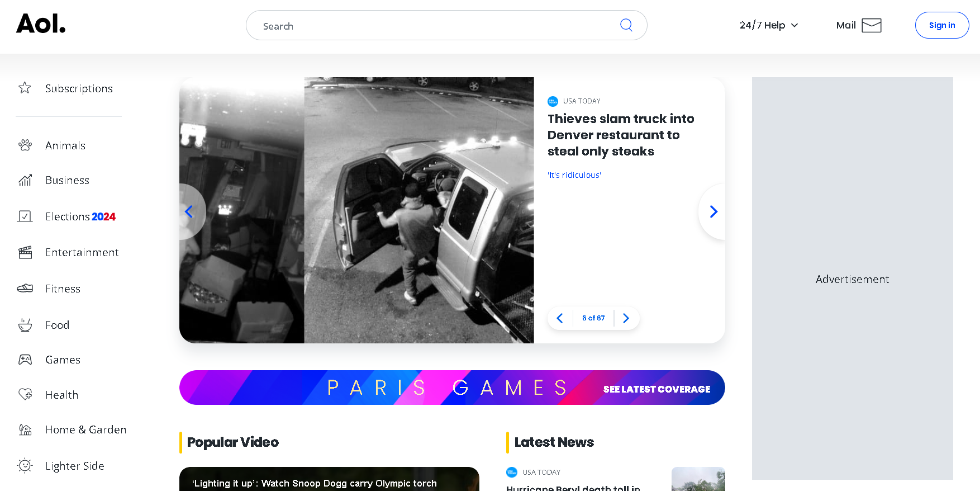Advance carousel with large right arrow
Viewport: 980px width, 491px height.
coord(713,211)
